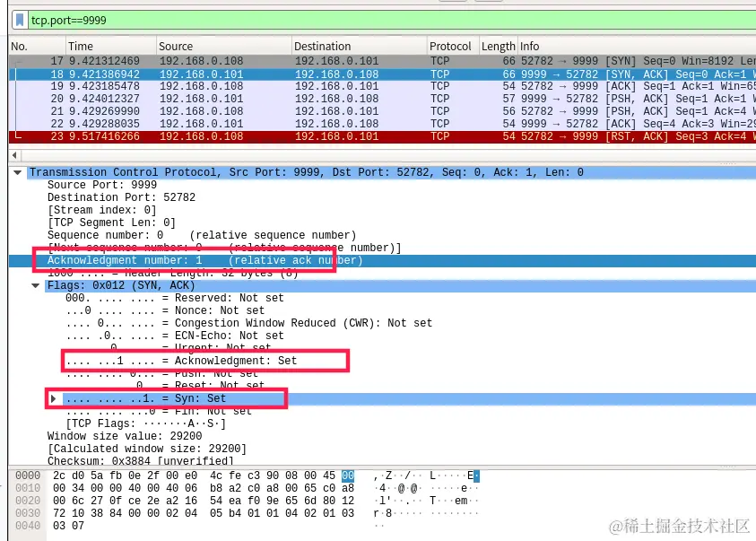Select the TCP Flags summary line
The width and height of the screenshot is (756, 541).
click(x=145, y=423)
